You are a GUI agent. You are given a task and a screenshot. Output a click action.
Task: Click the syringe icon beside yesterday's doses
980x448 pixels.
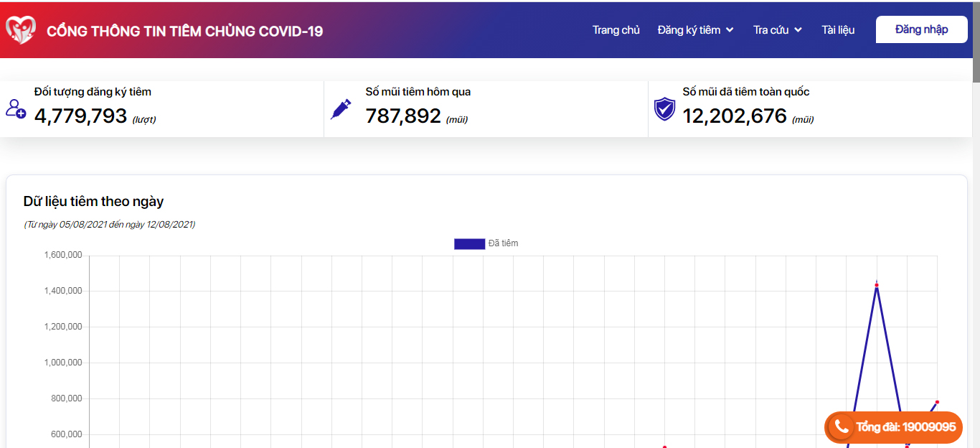tap(341, 109)
